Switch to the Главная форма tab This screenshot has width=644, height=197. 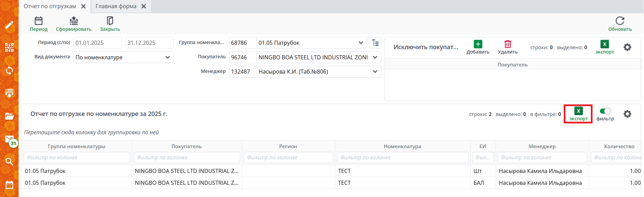coord(116,6)
